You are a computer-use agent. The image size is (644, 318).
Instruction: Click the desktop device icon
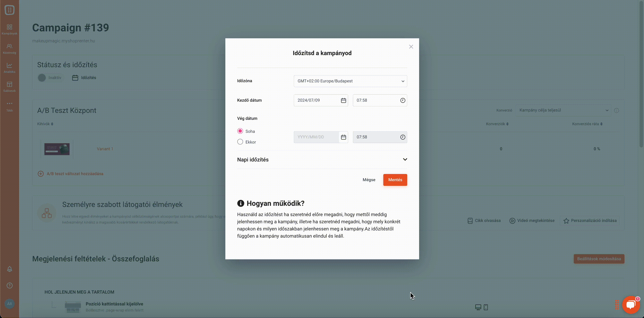[478, 307]
